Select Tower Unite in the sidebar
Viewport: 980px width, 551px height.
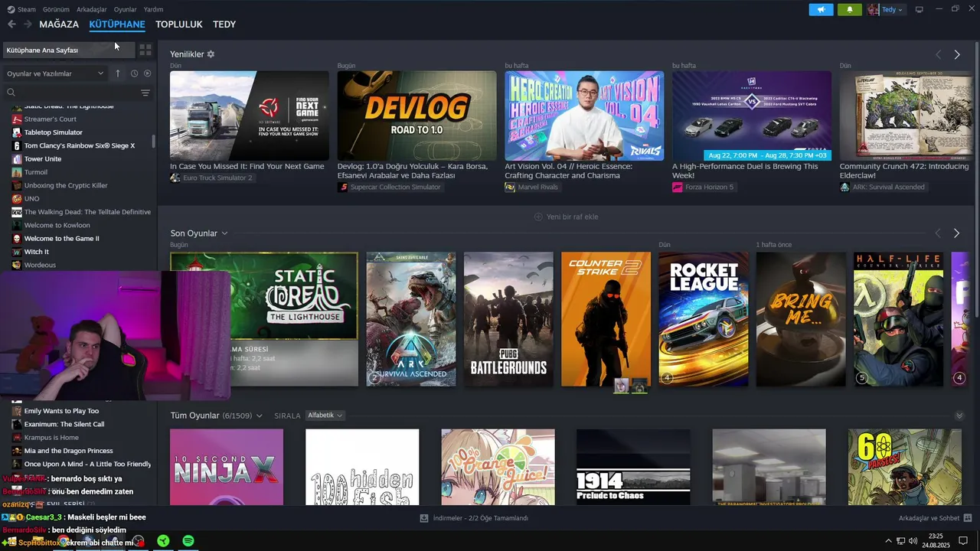pyautogui.click(x=43, y=158)
